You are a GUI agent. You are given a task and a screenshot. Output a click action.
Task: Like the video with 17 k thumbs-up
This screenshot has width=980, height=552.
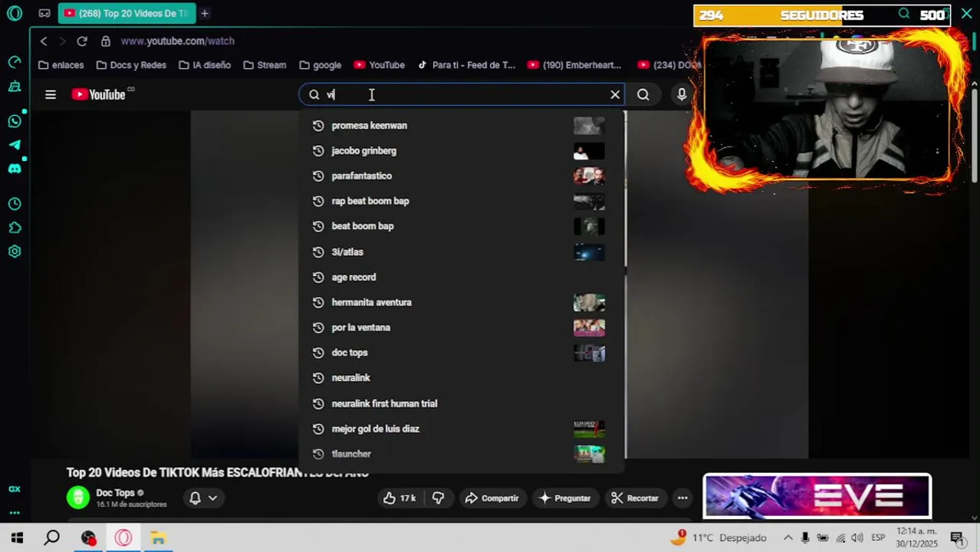coord(399,498)
